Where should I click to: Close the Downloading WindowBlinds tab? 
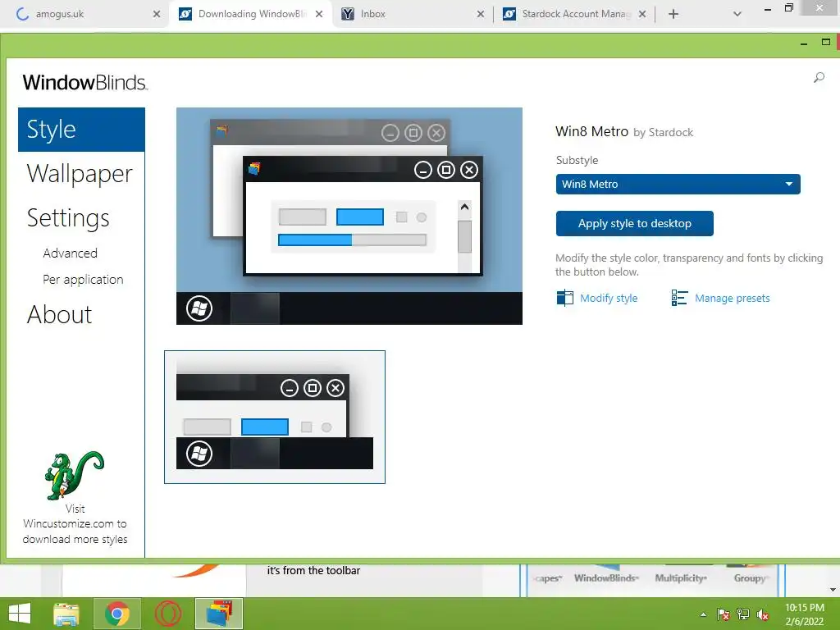point(319,14)
